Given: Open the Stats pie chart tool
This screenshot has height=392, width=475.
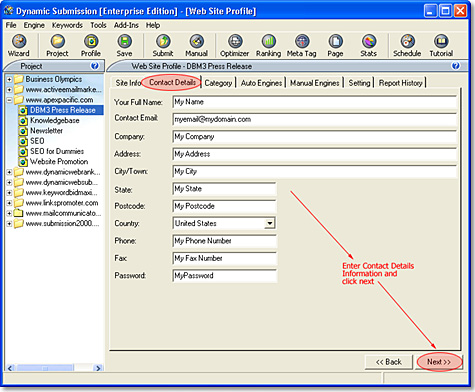Looking at the screenshot, I should coord(369,45).
